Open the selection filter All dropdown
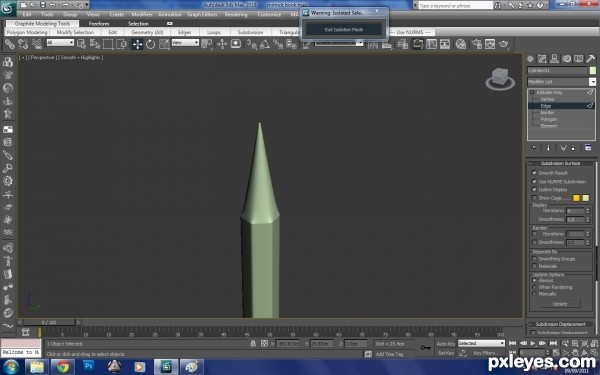This screenshot has height=375, width=600. pos(60,42)
